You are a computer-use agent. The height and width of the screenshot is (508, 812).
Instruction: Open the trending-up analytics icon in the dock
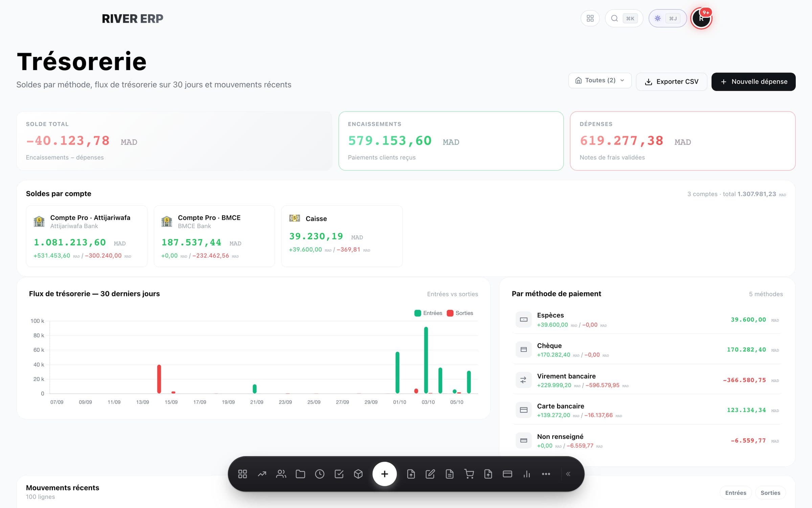(262, 474)
